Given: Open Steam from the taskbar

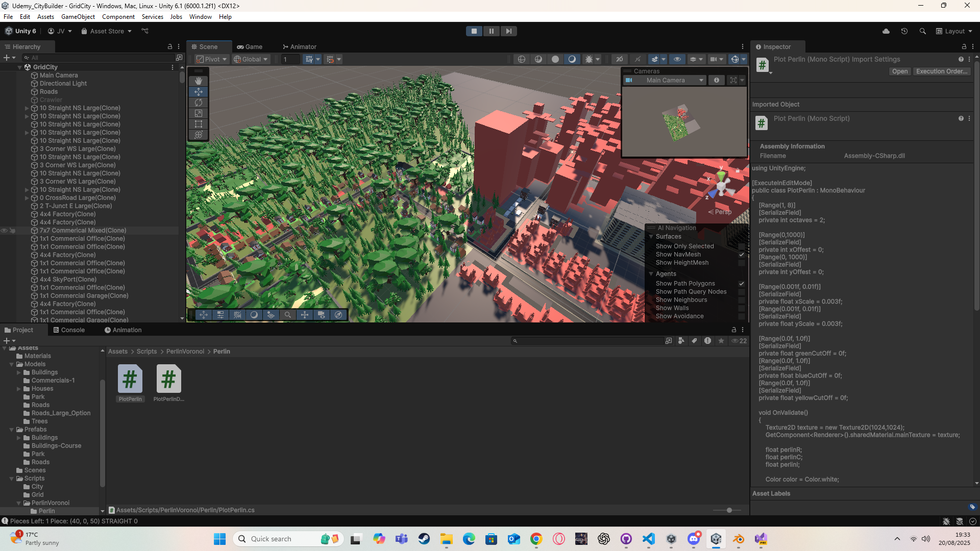Looking at the screenshot, I should [x=424, y=539].
